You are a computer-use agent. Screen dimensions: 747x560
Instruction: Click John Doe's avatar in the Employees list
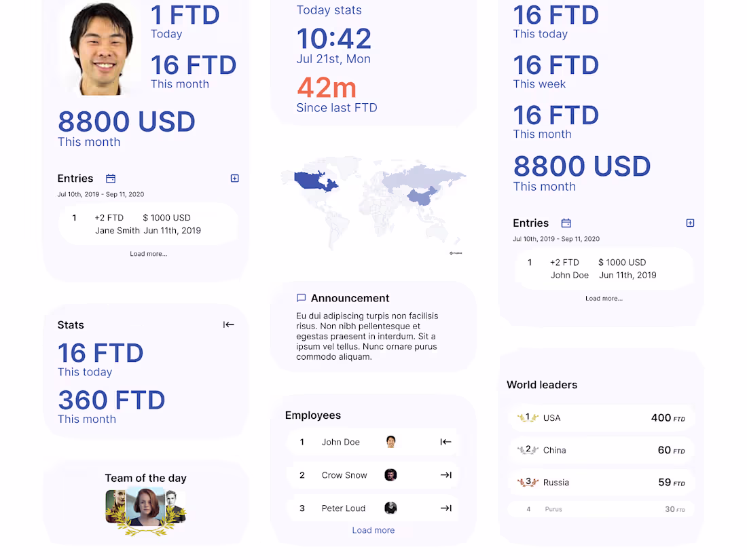point(390,442)
